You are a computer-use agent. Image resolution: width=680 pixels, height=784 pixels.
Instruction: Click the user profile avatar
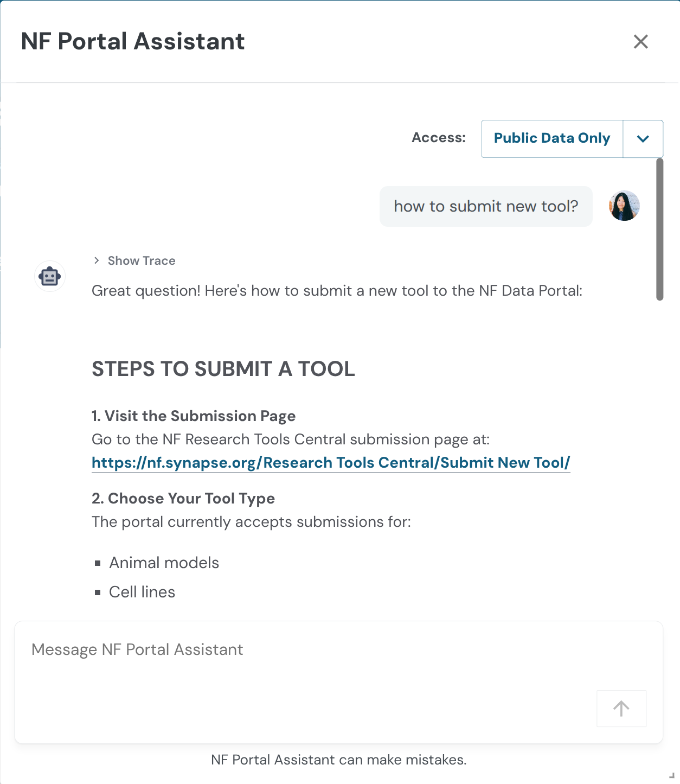(x=624, y=206)
